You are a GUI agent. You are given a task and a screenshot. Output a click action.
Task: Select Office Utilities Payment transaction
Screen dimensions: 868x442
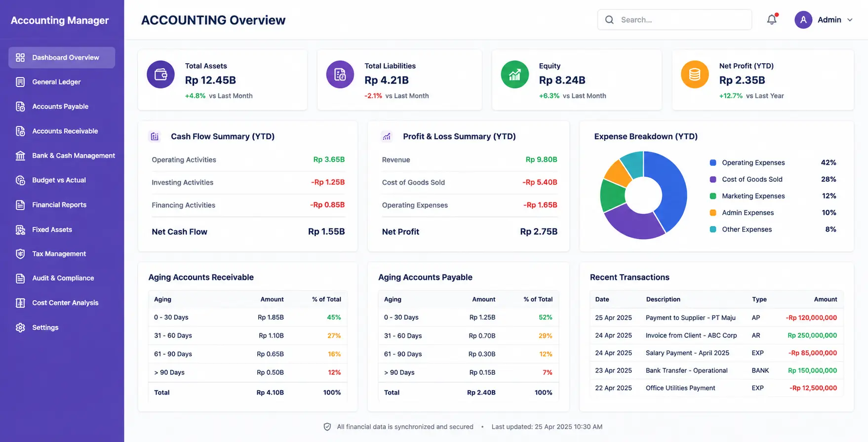tap(716, 388)
